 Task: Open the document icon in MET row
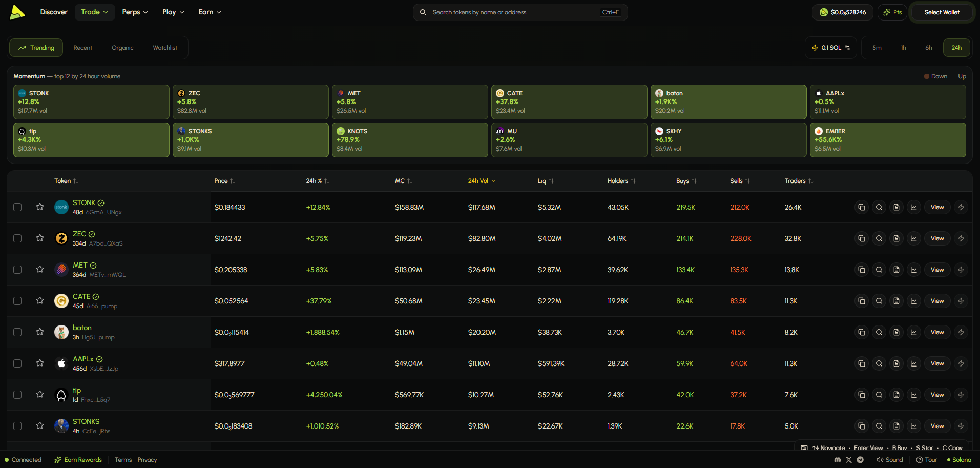click(896, 270)
